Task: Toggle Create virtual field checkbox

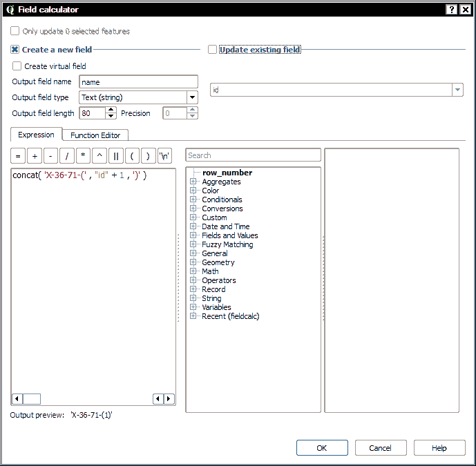Action: pyautogui.click(x=17, y=66)
